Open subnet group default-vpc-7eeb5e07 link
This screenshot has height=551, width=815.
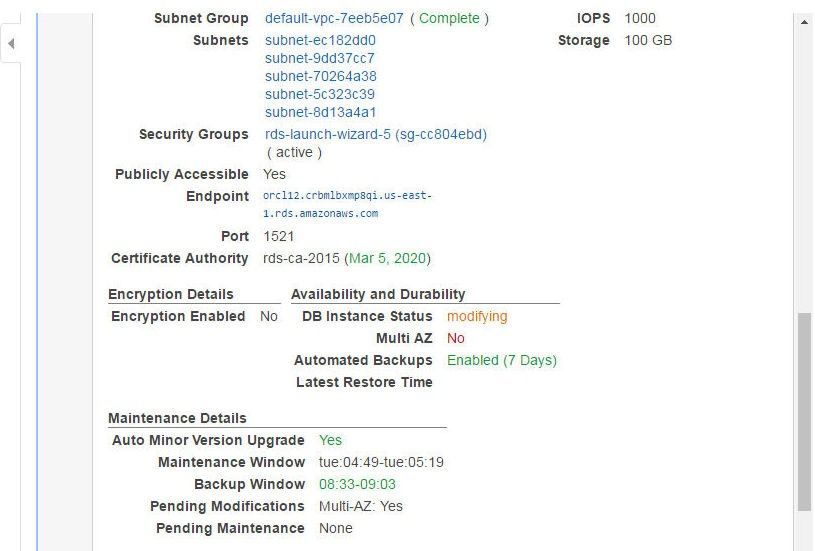pos(334,18)
